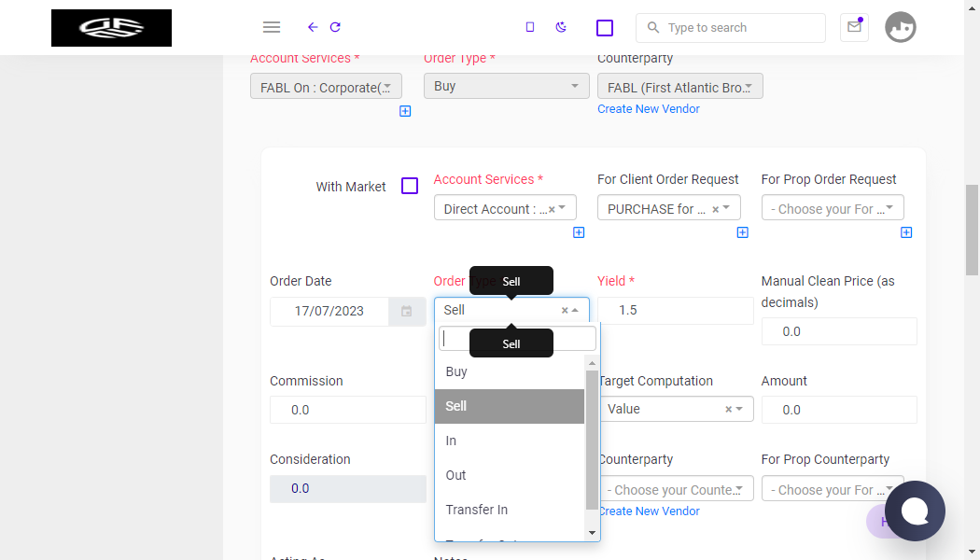Open the chat support bubble
Viewport: 980px width, 560px height.
tap(915, 511)
